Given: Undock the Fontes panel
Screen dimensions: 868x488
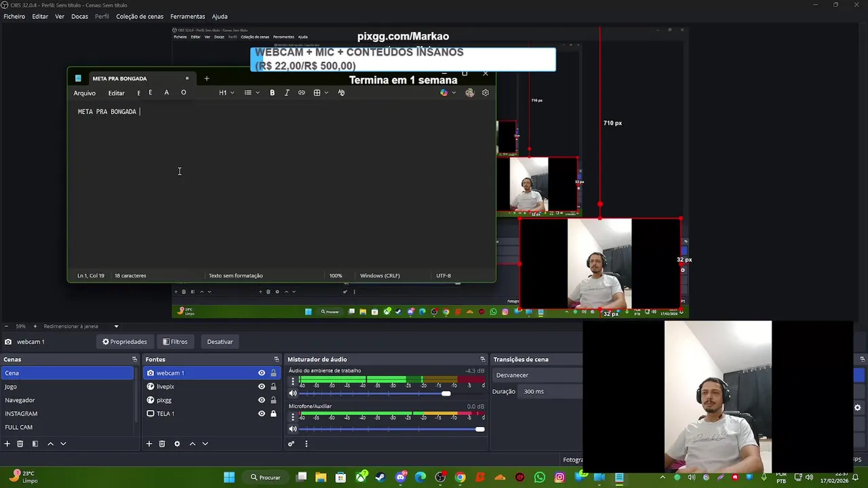Looking at the screenshot, I should click(276, 359).
